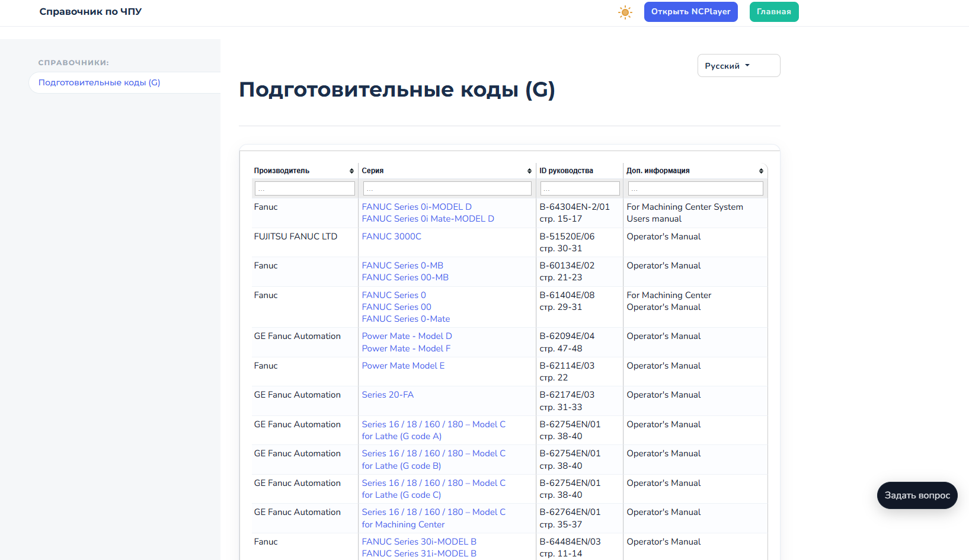Screen dimensions: 969x560
Task: Open the FANUC 3000C link
Action: (x=392, y=236)
